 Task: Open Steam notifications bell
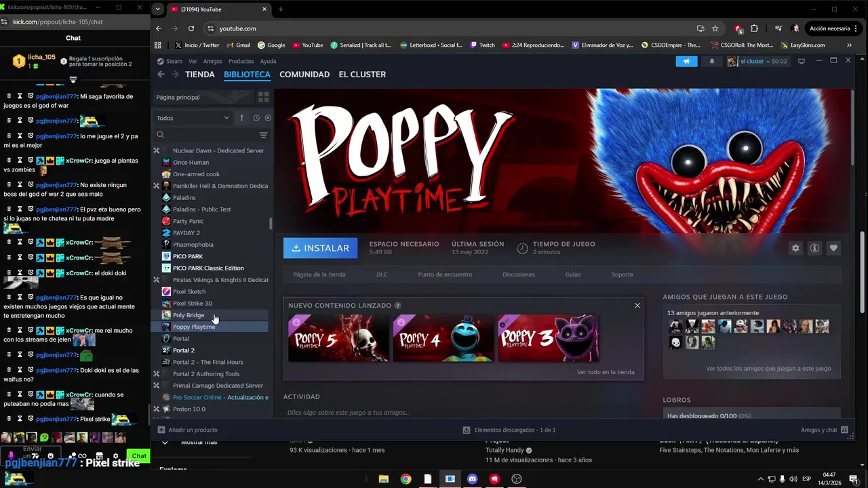(711, 61)
